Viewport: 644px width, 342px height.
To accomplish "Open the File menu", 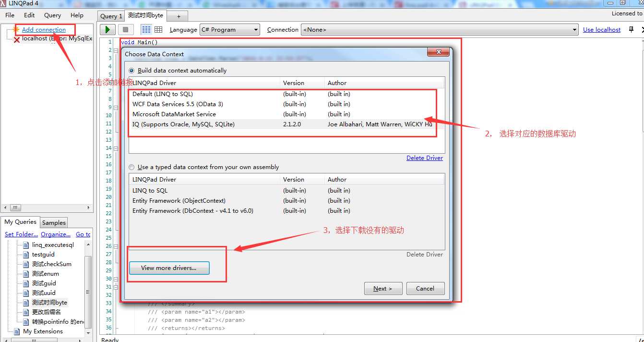I will point(10,15).
